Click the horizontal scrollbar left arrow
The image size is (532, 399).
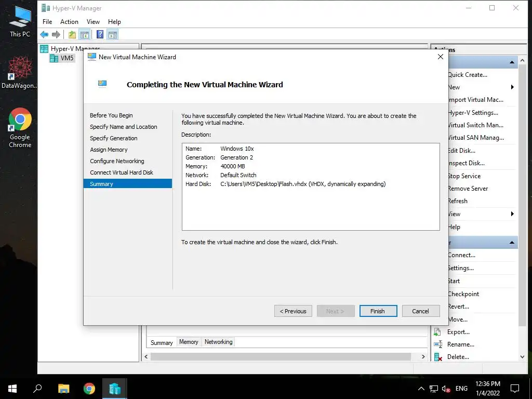[146, 356]
